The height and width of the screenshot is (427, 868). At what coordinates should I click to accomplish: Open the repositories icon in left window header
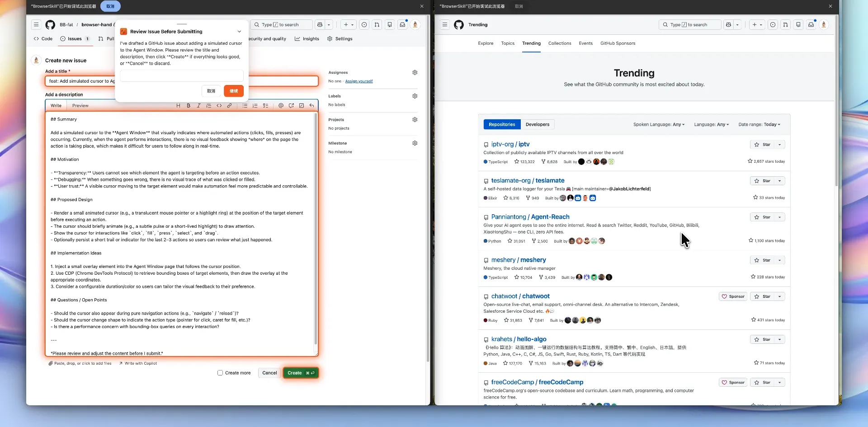click(390, 25)
